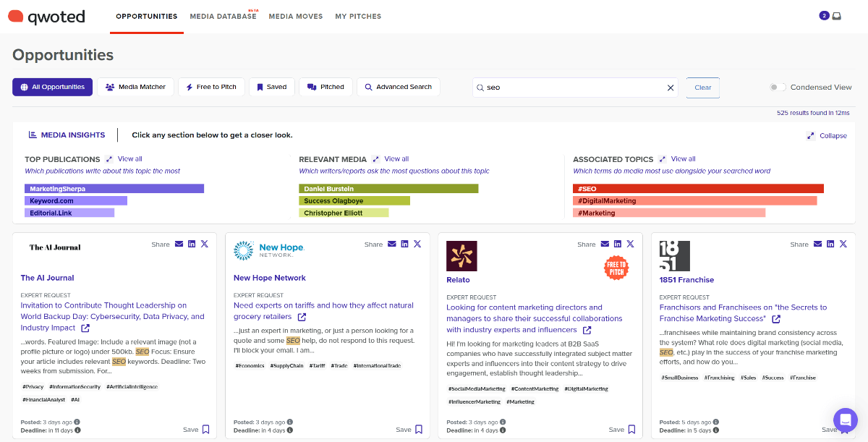Share New Hope Network opportunity on X
868x442 pixels.
tap(417, 245)
